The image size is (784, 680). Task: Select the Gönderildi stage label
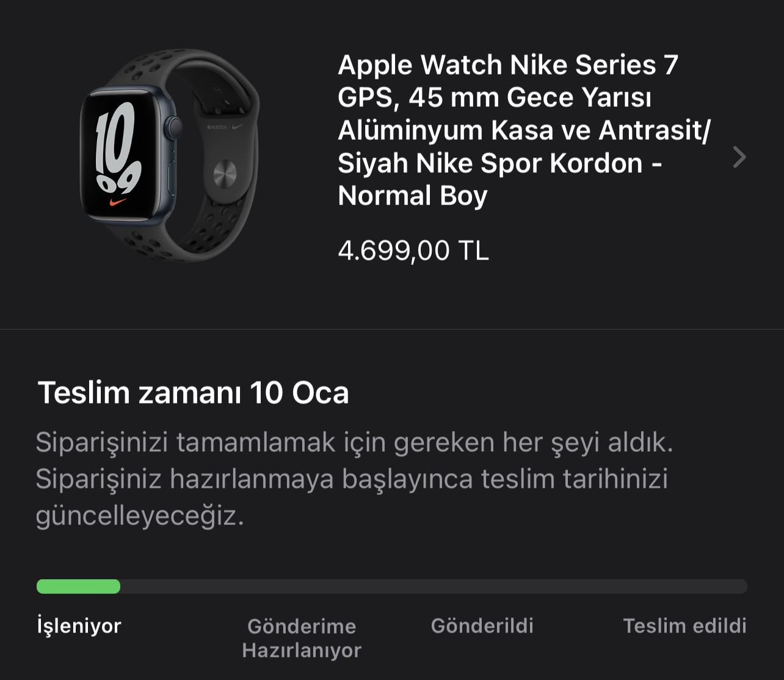click(x=482, y=626)
